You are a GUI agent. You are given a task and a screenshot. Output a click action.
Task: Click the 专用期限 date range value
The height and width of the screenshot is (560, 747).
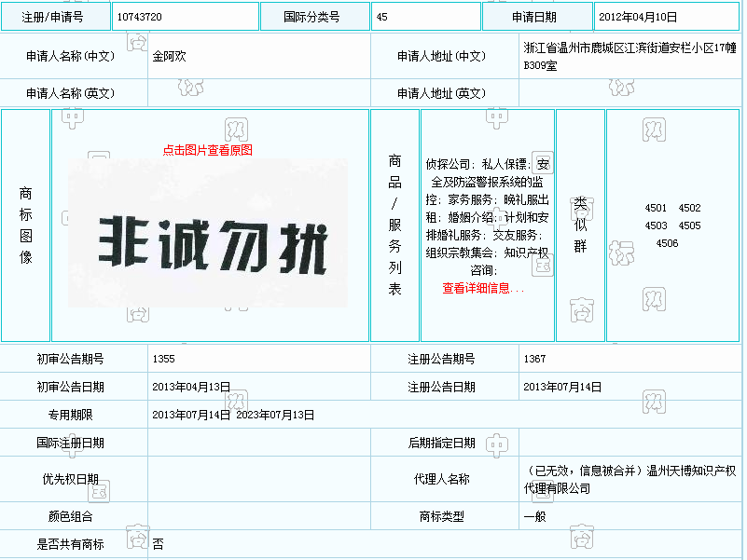[233, 416]
